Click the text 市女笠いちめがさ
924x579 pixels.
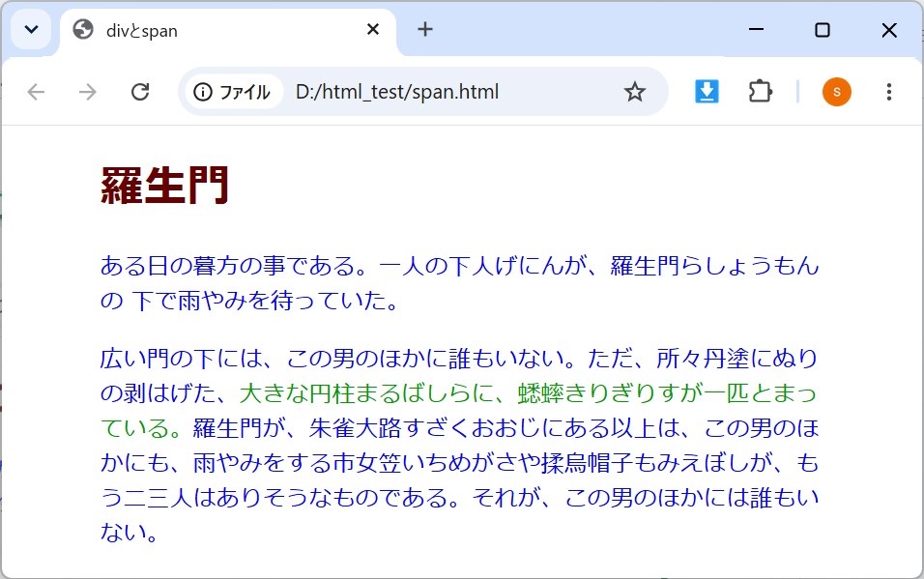pyautogui.click(x=425, y=463)
